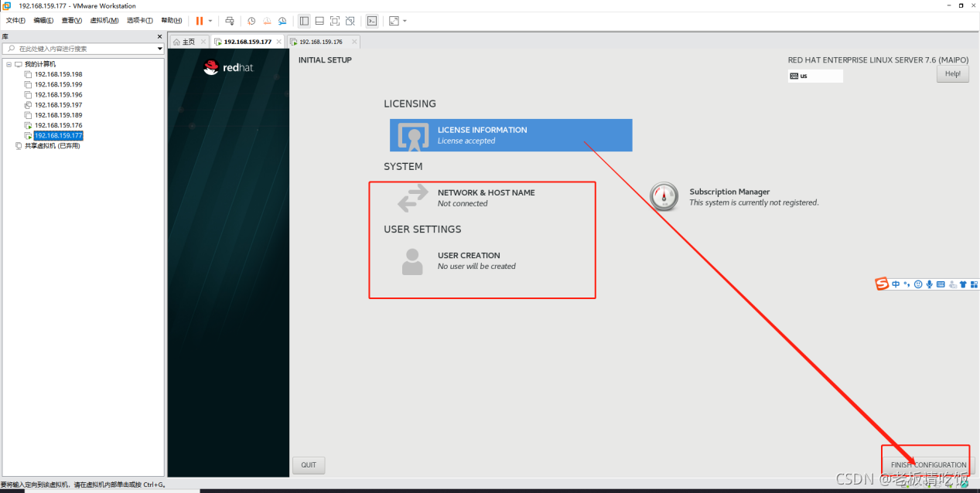Open the 编辑(E) menu

coord(43,20)
